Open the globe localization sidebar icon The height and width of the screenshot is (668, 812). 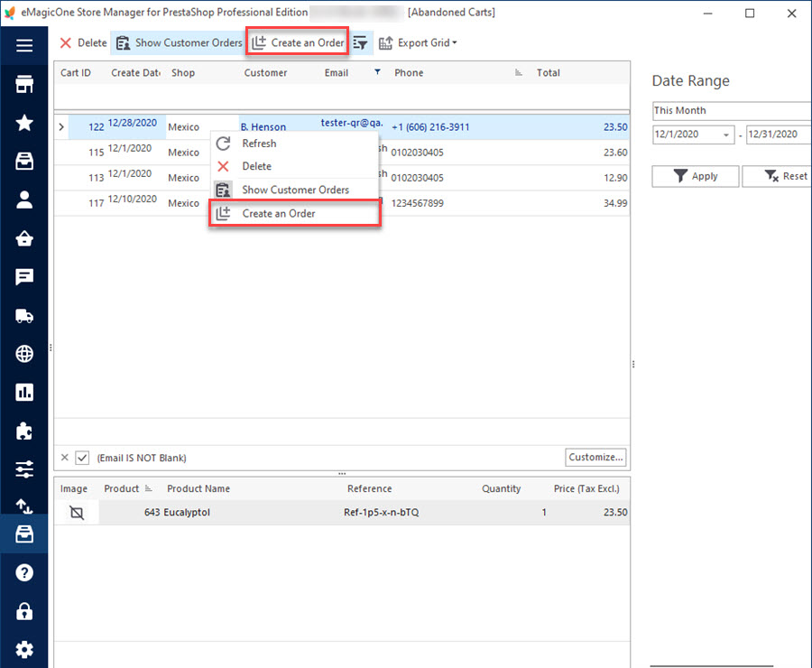[23, 354]
